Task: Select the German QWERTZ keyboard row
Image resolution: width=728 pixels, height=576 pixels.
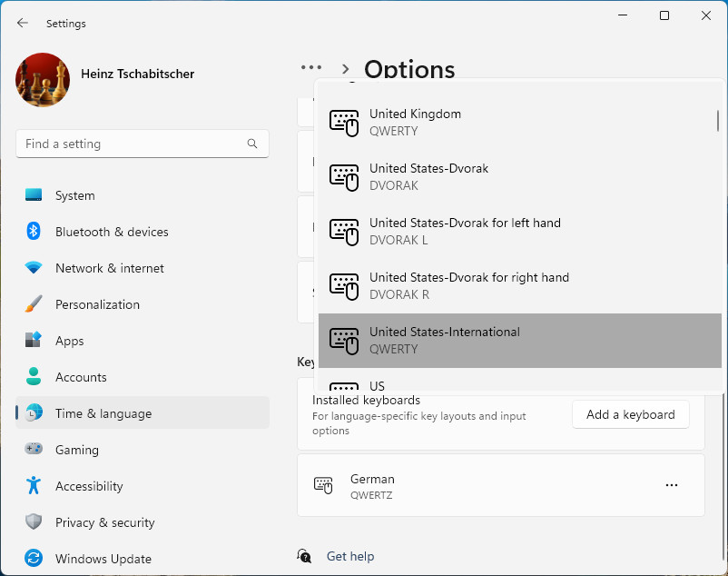Action: click(501, 485)
